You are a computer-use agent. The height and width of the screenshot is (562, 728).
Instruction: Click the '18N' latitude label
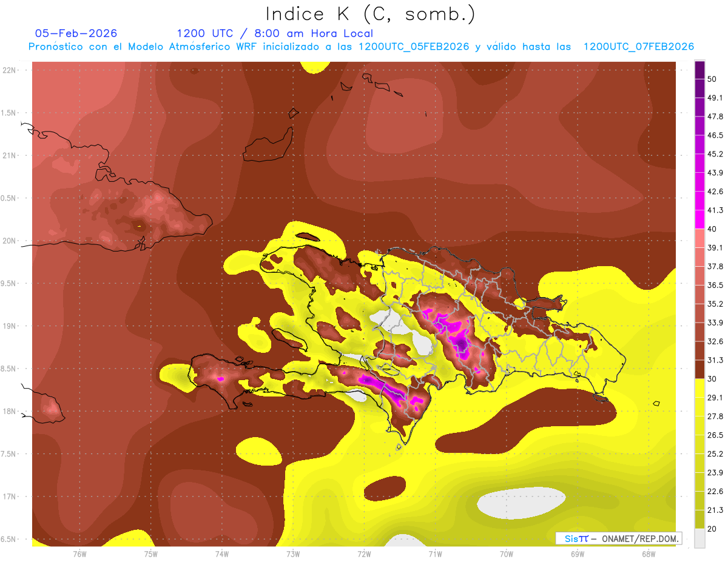click(9, 411)
